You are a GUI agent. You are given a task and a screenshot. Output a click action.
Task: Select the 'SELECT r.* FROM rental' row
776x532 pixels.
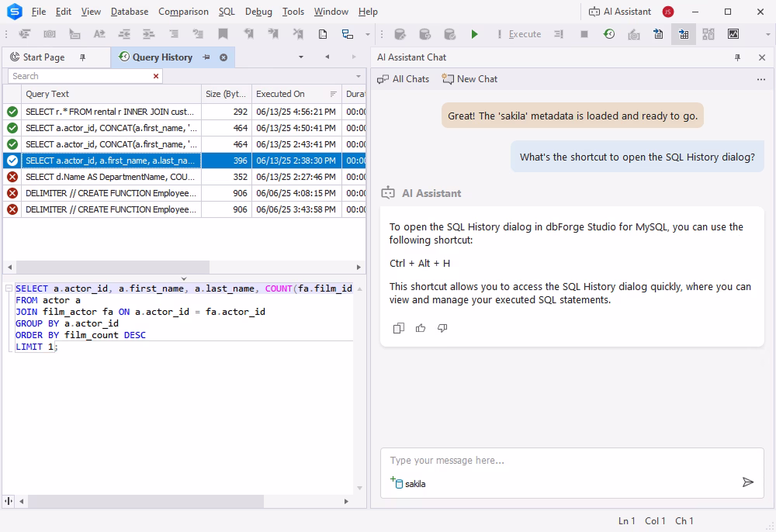point(185,112)
